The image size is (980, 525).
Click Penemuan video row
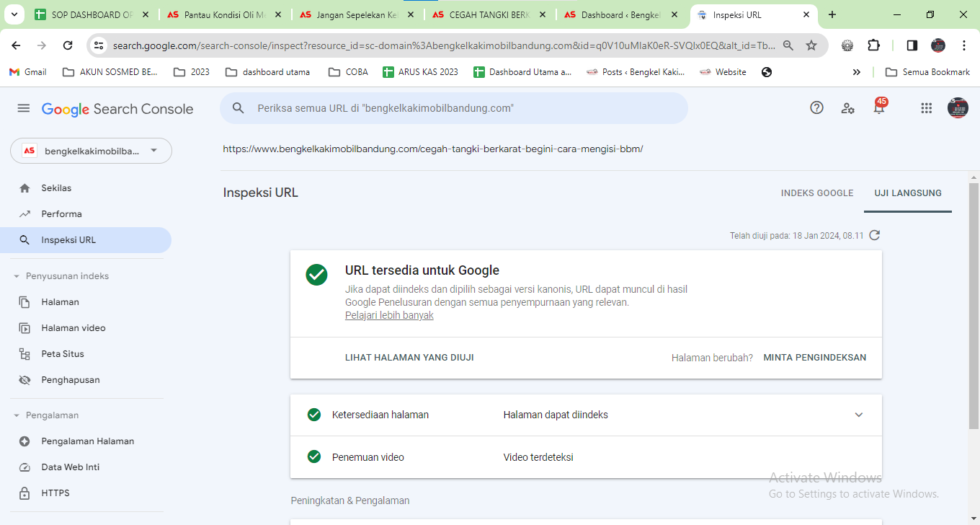click(586, 457)
